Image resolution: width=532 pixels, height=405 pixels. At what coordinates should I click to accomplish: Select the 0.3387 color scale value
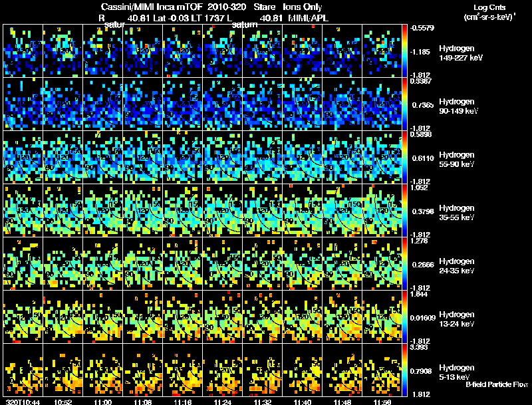421,80
